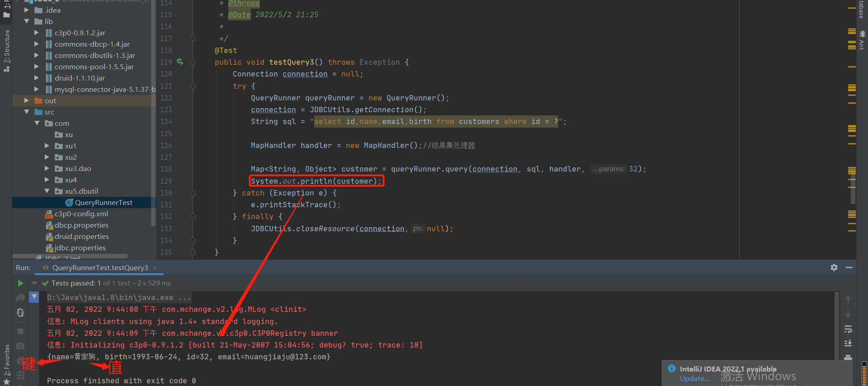Open the Structure tool window tab
The image size is (868, 386).
pyautogui.click(x=6, y=50)
